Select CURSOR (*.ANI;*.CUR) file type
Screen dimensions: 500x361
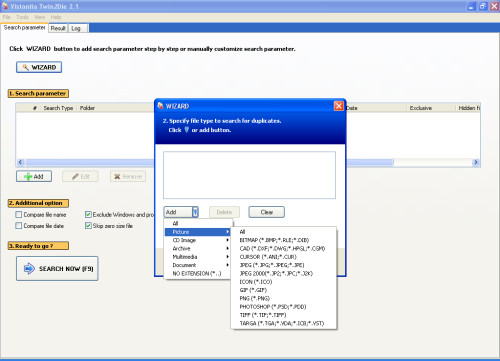[x=284, y=257]
